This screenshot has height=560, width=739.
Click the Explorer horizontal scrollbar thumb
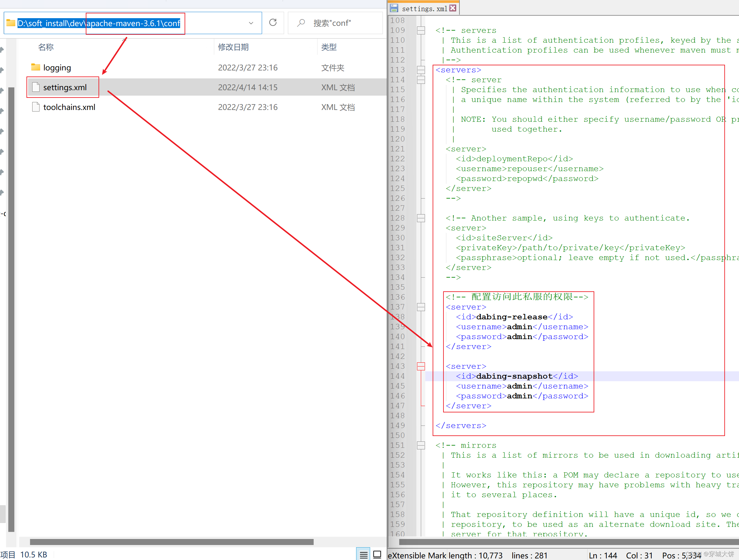click(172, 541)
